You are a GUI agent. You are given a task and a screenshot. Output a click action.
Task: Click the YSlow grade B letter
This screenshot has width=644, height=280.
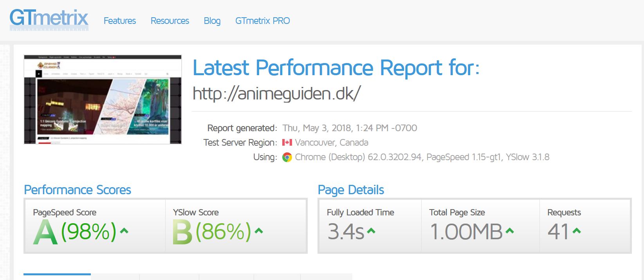pyautogui.click(x=182, y=232)
